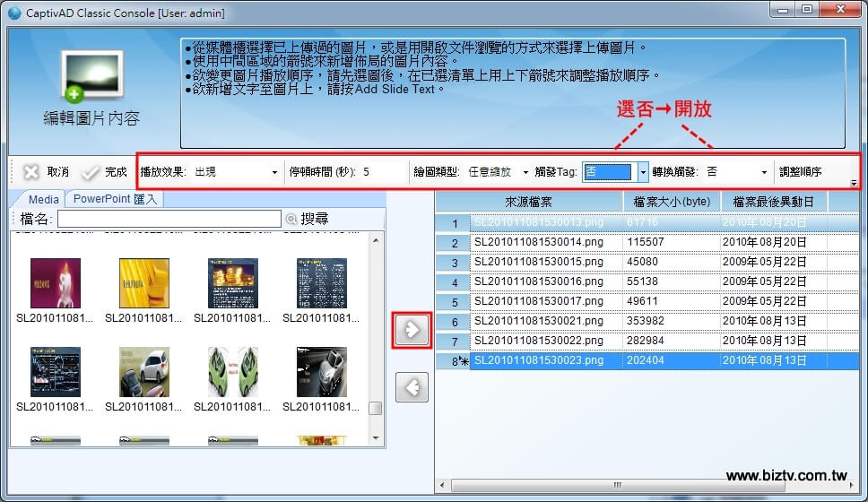Click the CaptivAD title bar app icon
The image size is (868, 502).
13,13
